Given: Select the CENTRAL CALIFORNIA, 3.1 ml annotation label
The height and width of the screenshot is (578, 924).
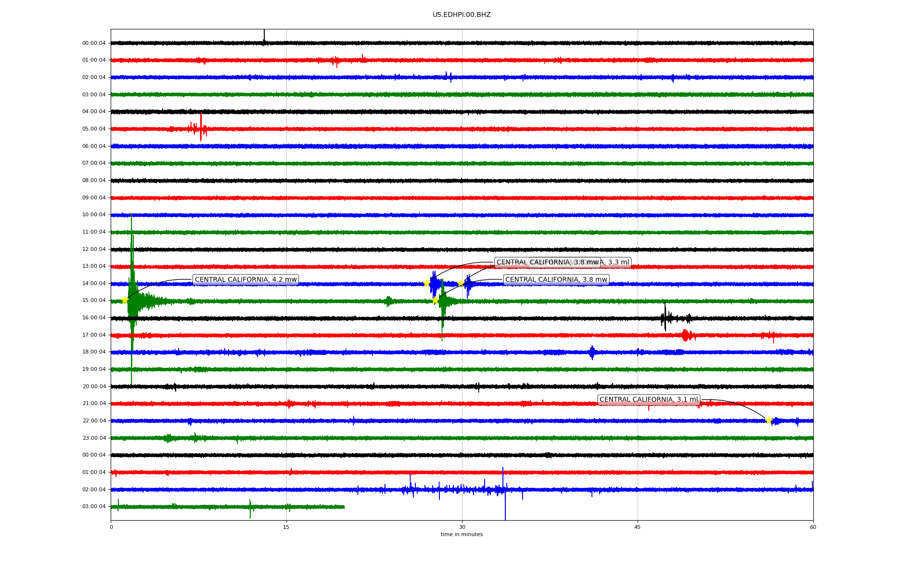Looking at the screenshot, I should click(648, 400).
